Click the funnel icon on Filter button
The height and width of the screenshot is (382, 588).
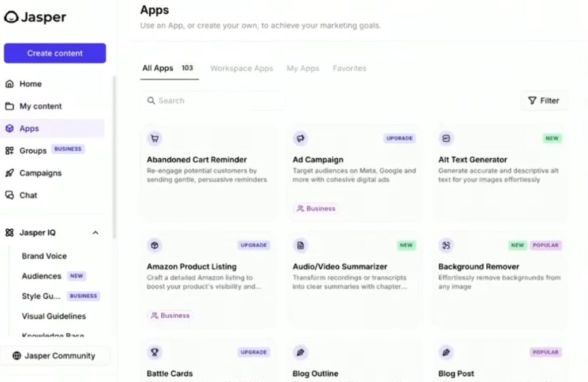pyautogui.click(x=532, y=101)
